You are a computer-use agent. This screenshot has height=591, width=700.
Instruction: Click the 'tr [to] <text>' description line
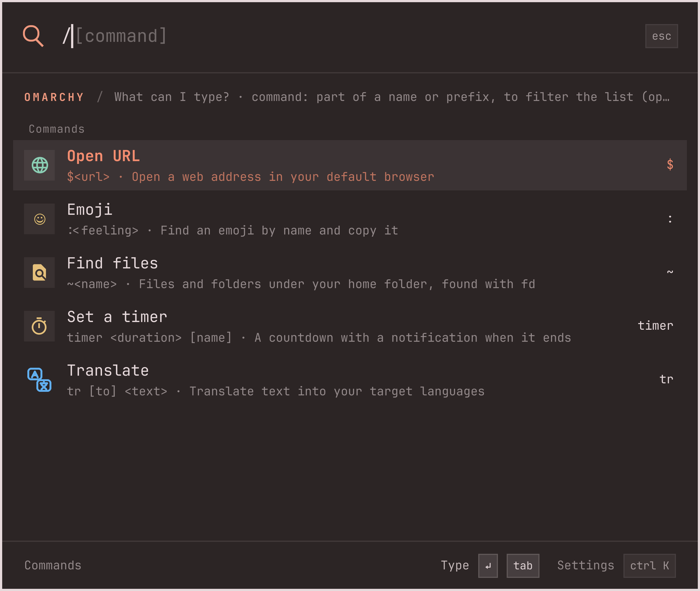pos(276,391)
